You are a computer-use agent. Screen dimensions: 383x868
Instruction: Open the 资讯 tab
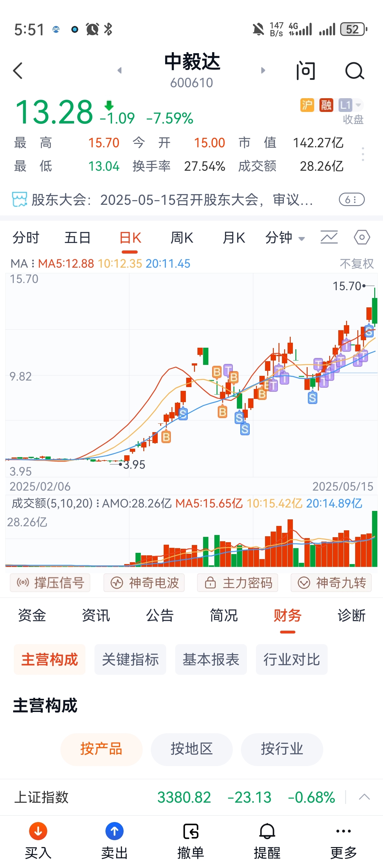(x=96, y=615)
